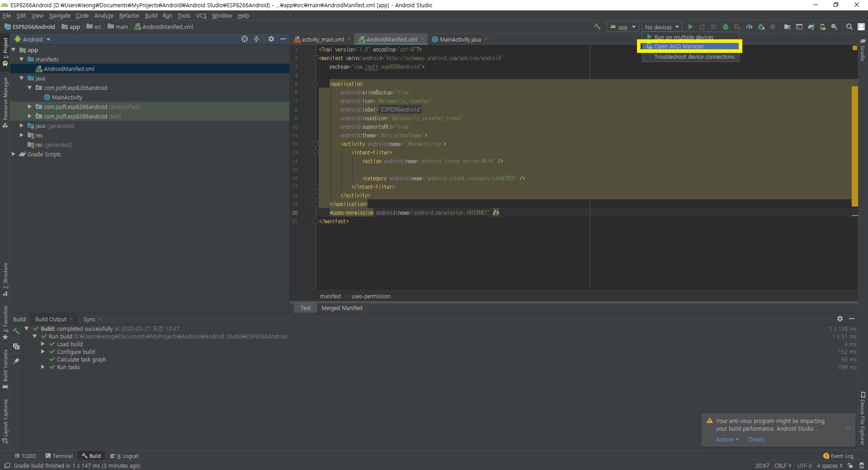
Task: Choose Troubleshoot device connections
Action: coord(690,57)
